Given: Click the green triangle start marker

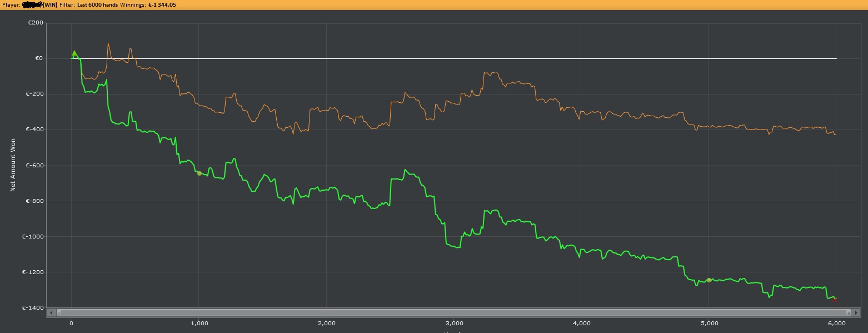Looking at the screenshot, I should 74,54.
